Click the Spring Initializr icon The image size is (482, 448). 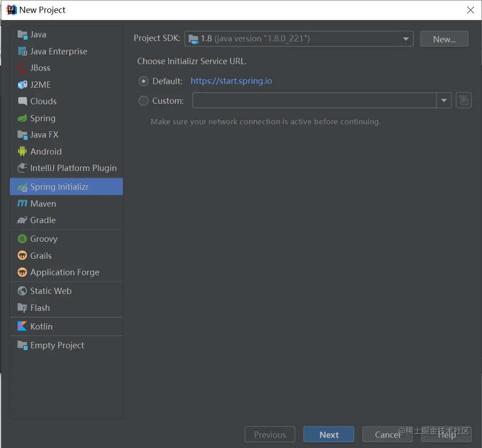22,187
